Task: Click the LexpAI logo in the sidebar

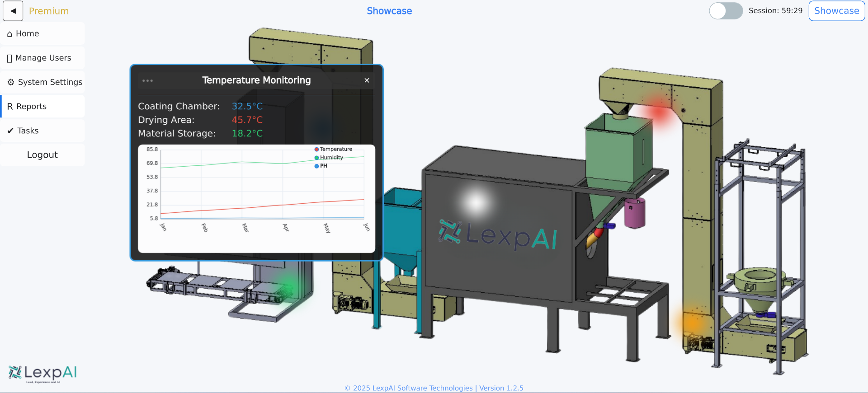Action: point(42,373)
